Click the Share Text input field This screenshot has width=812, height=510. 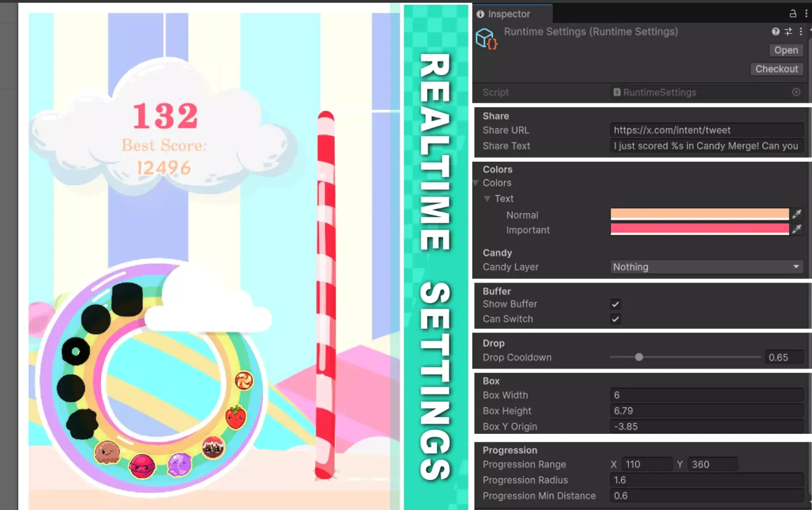tap(707, 146)
